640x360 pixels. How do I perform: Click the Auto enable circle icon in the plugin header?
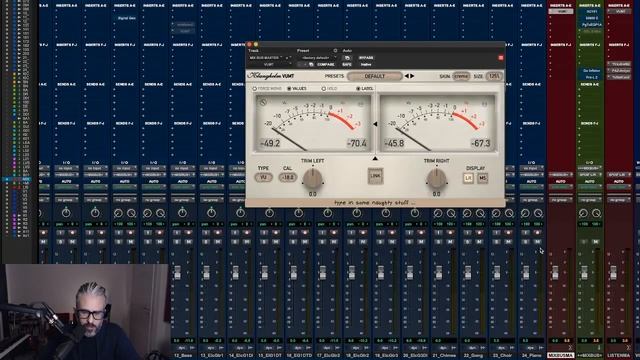[335, 51]
